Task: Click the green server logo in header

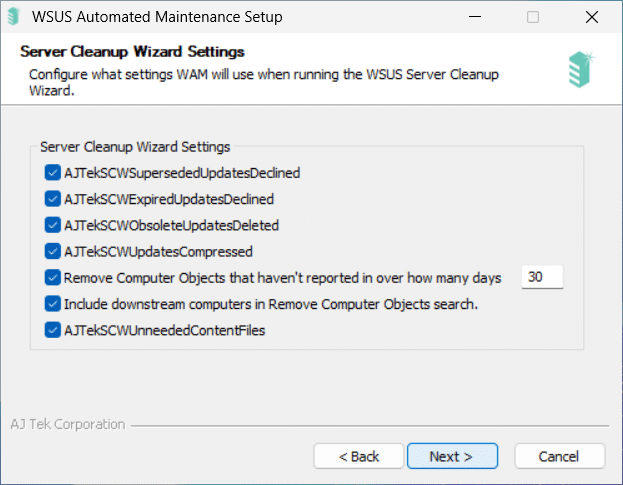Action: 581,69
